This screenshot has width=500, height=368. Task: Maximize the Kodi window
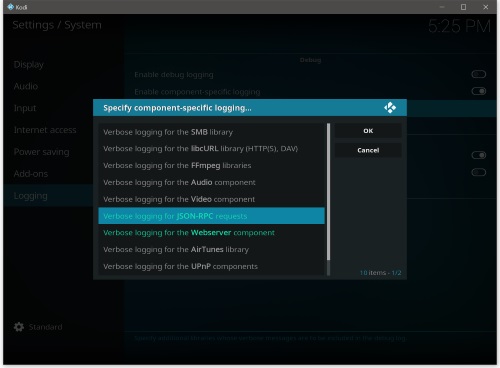point(463,7)
